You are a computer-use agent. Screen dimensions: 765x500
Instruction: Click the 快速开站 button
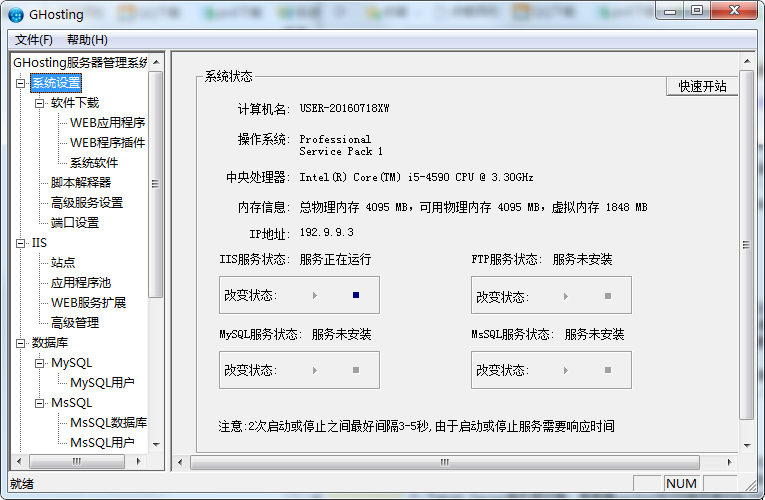[x=702, y=86]
